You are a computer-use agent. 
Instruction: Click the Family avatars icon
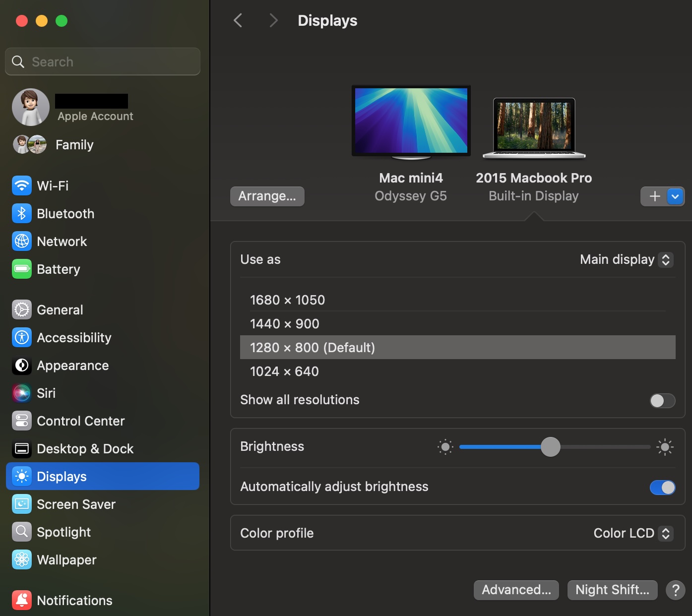click(30, 144)
